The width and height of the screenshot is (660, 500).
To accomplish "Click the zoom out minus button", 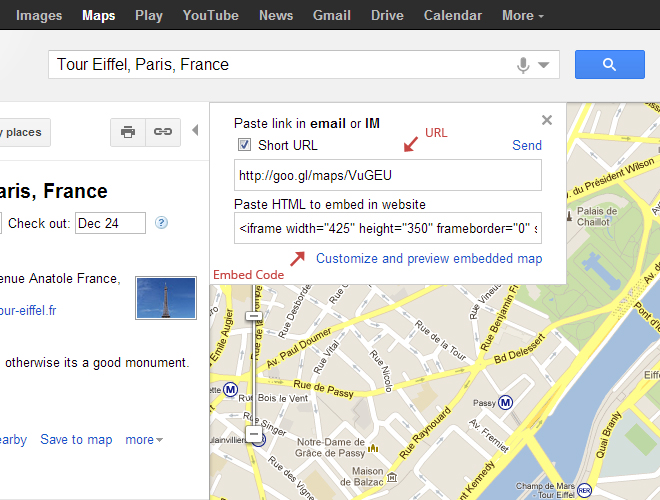I will [254, 434].
